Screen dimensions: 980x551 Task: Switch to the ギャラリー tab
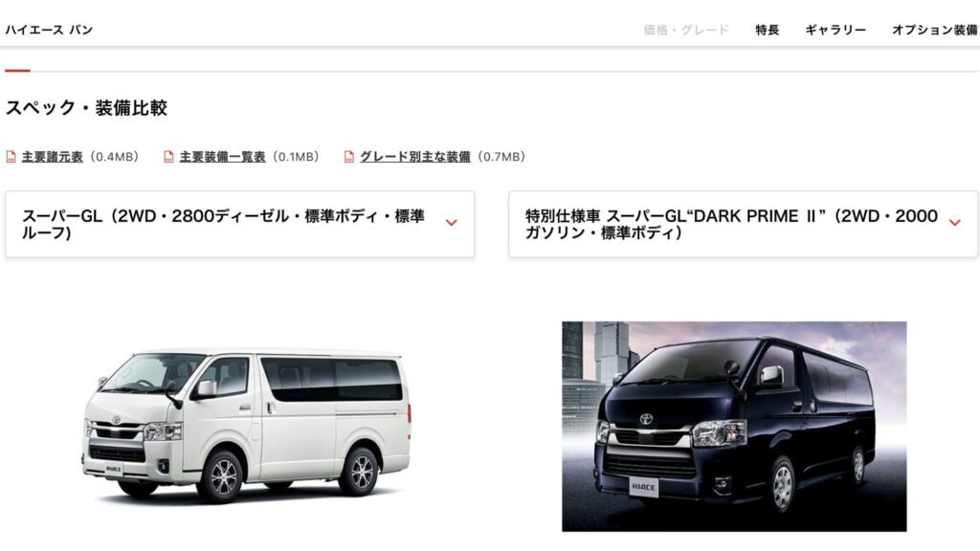[835, 30]
